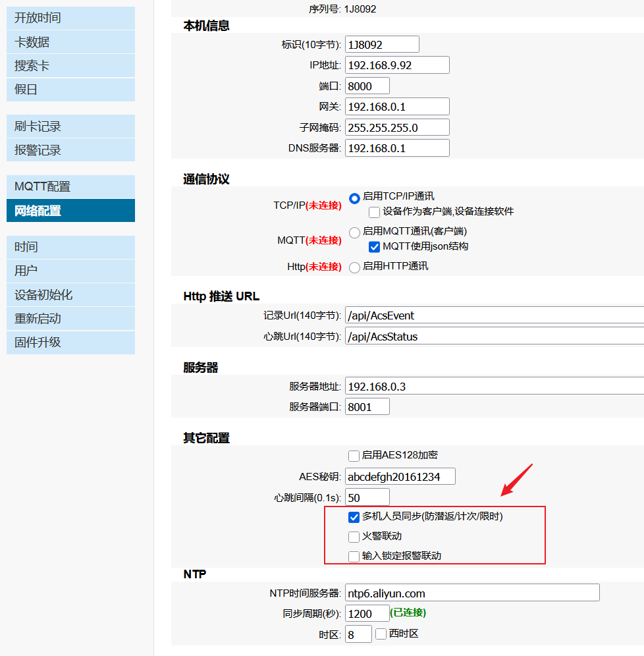Viewport: 644px width, 656px height.
Task: Go to 搜索卡 page
Action: coord(70,66)
